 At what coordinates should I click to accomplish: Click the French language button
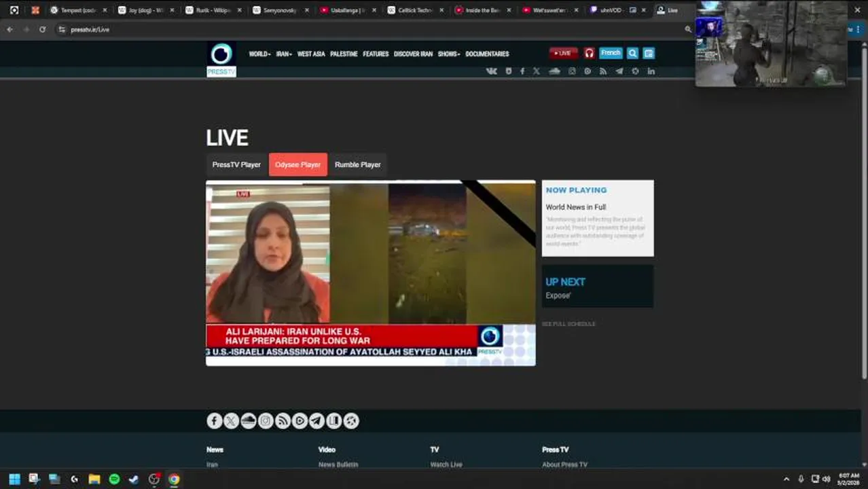tap(611, 53)
